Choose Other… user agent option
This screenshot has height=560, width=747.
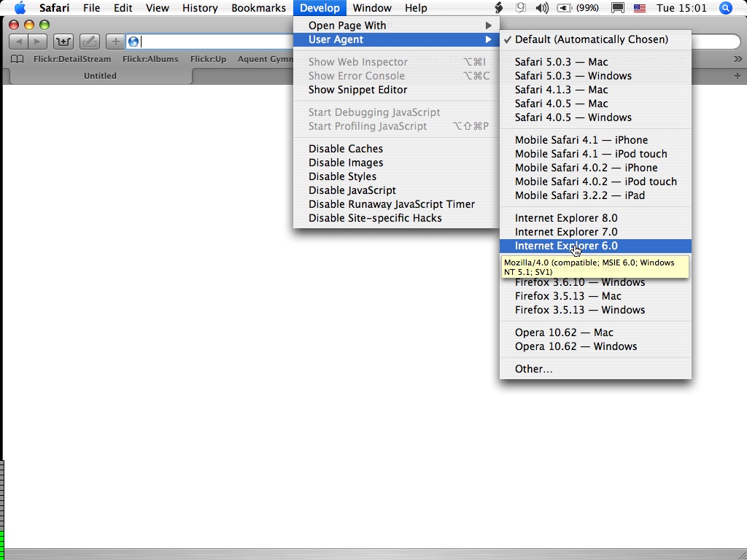tap(595, 369)
